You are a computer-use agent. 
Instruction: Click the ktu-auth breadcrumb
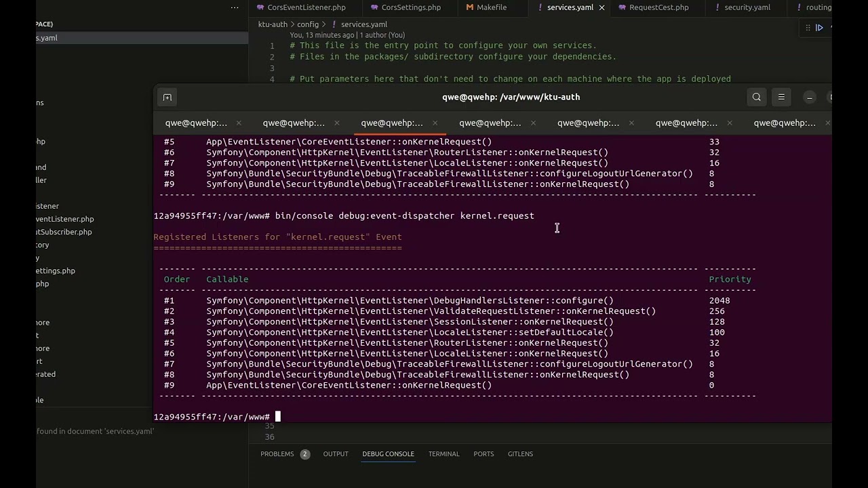coord(273,24)
